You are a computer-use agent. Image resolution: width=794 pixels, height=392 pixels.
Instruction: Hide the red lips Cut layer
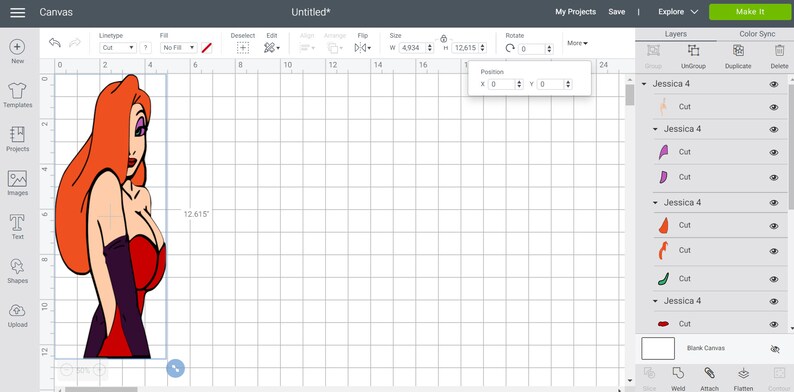(x=774, y=324)
